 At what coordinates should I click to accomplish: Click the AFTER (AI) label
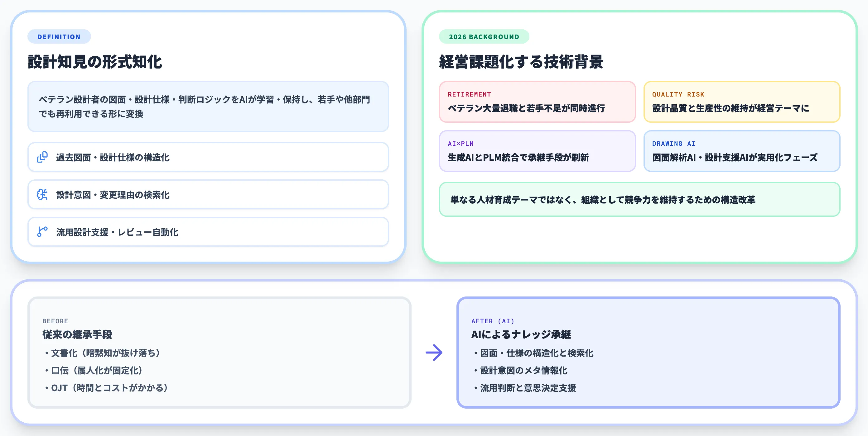493,321
